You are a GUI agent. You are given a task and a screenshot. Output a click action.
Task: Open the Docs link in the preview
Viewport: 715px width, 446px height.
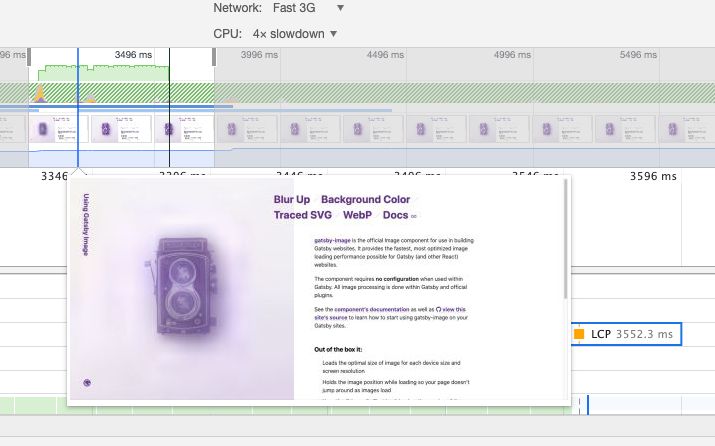tap(395, 215)
